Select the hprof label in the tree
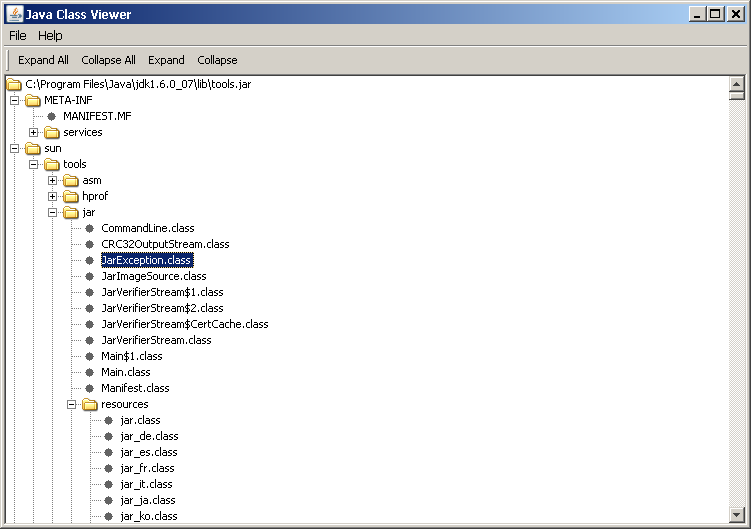The height and width of the screenshot is (529, 751). (x=95, y=196)
